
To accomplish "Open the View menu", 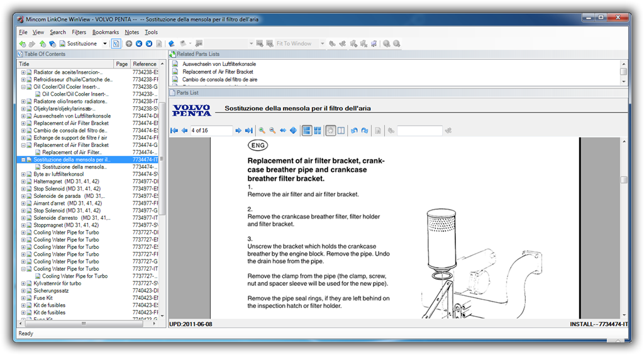I will tap(38, 32).
